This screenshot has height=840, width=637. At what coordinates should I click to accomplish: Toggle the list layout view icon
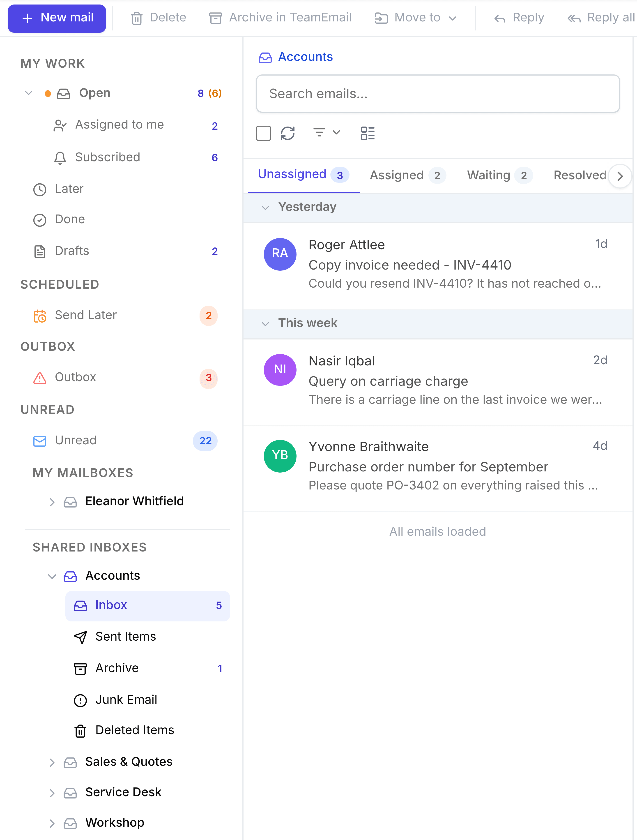368,133
